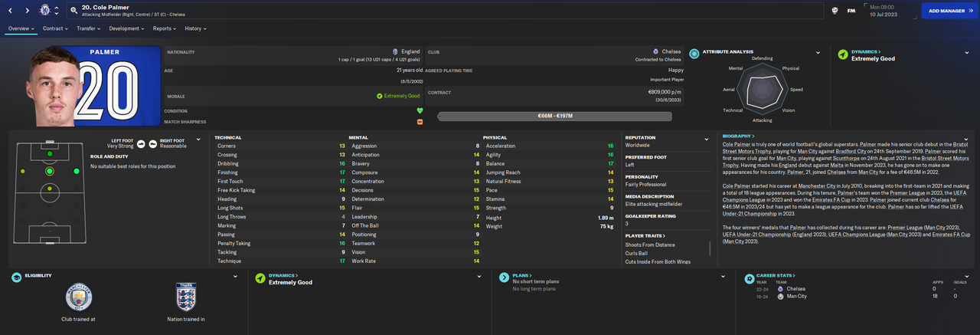The image size is (980, 335).
Task: Select the central midfielder position dot
Action: pyautogui.click(x=50, y=189)
